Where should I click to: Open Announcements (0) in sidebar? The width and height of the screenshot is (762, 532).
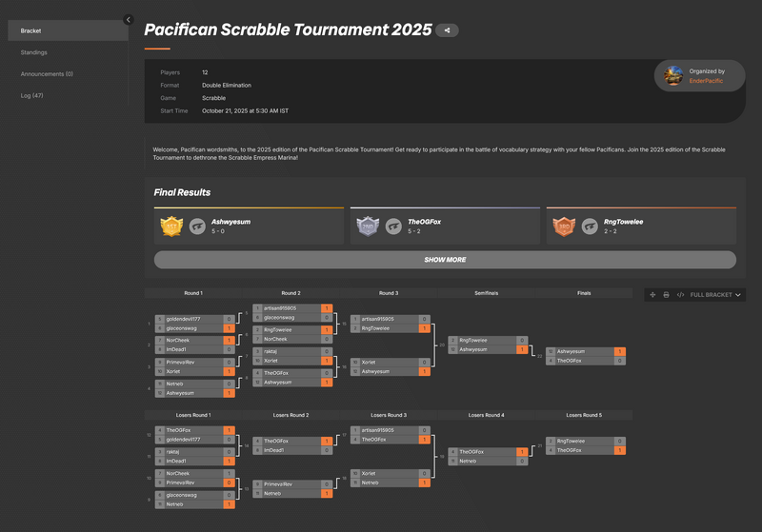[x=47, y=73]
